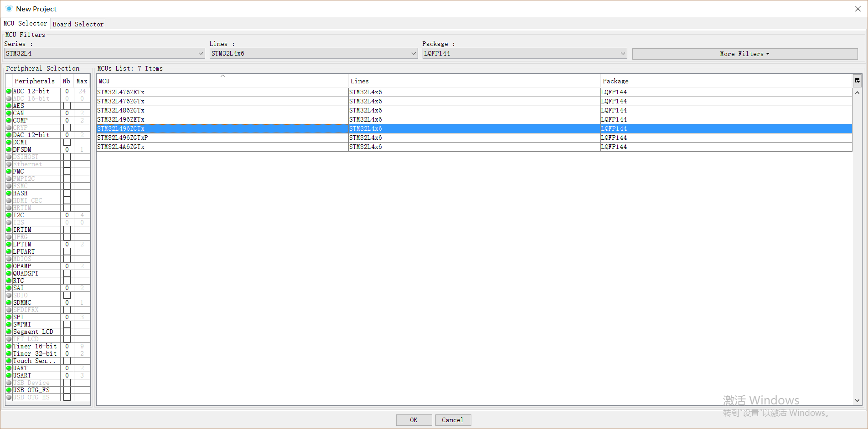The image size is (868, 429).
Task: Open the Series dropdown showing STM32L4
Action: (x=104, y=53)
